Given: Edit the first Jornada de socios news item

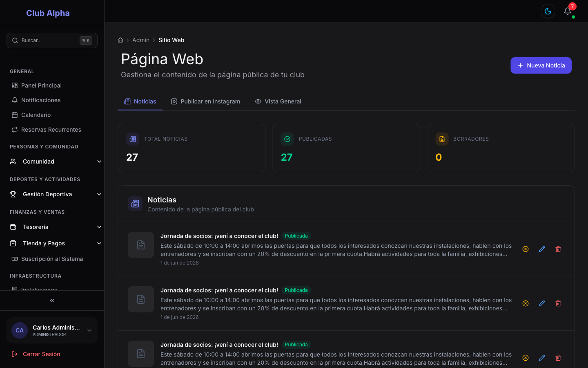Looking at the screenshot, I should coord(542,249).
